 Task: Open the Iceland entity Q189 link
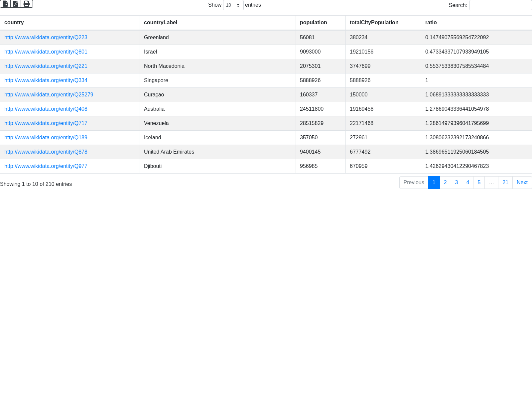coord(46,138)
